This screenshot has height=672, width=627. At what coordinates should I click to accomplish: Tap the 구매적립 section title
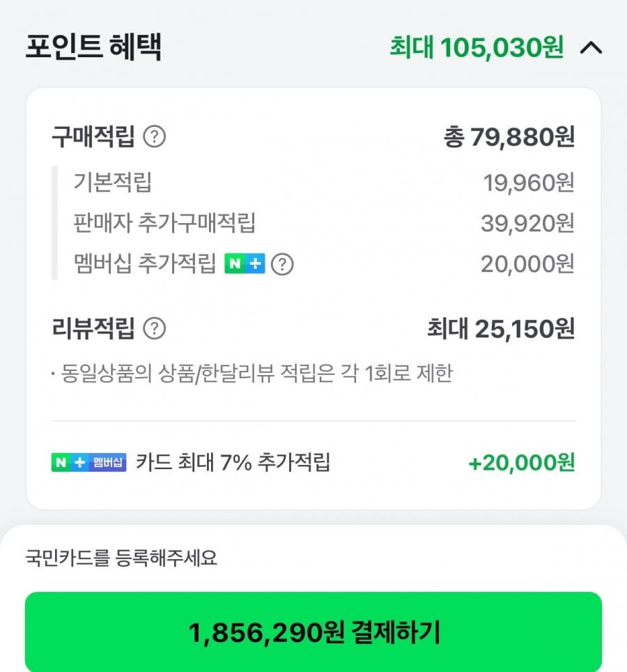(x=93, y=137)
